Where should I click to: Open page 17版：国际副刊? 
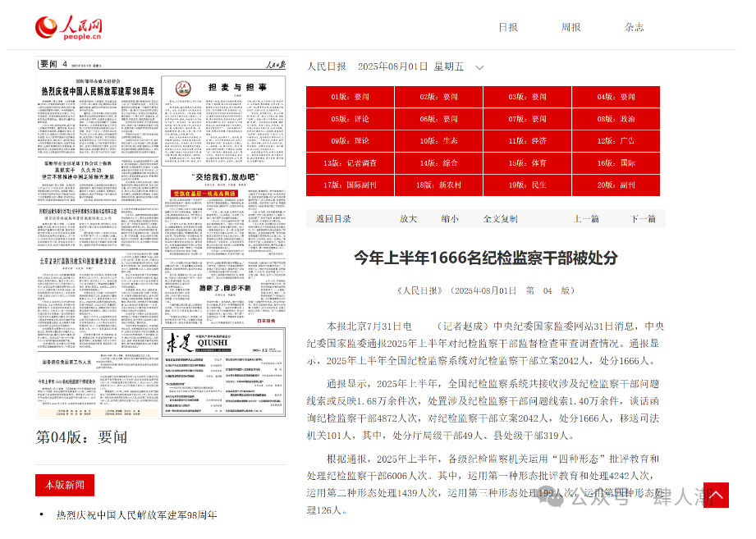click(x=350, y=185)
